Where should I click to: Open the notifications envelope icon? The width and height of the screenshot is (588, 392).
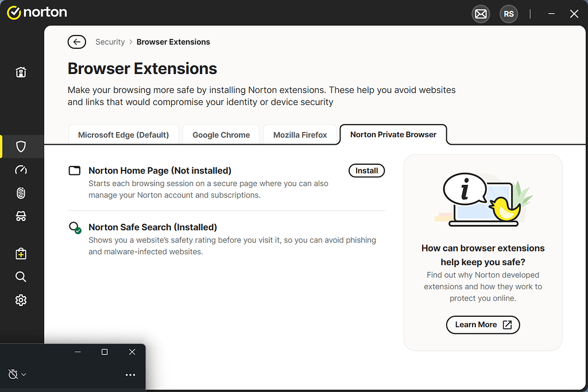481,14
